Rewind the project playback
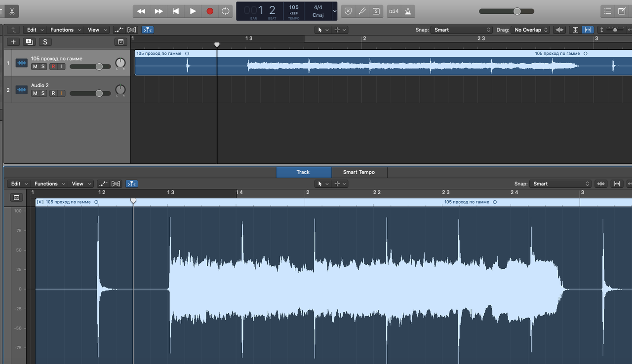Viewport: 632px width, 364px height. point(141,11)
